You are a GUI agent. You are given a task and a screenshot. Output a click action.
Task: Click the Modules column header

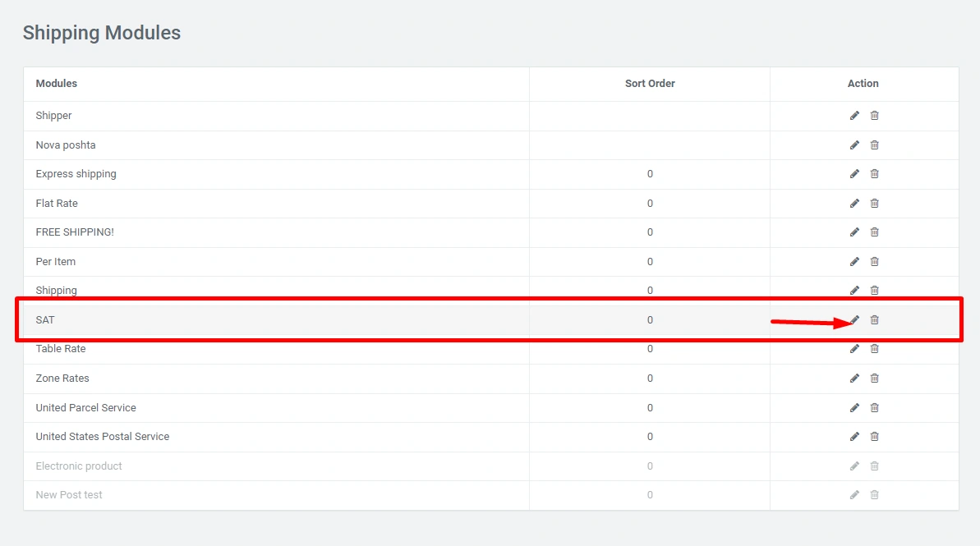[57, 84]
